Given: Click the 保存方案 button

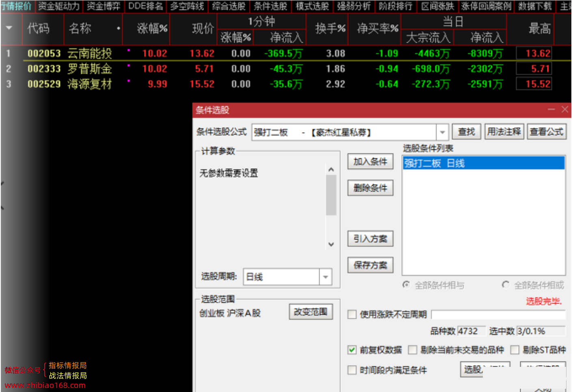Looking at the screenshot, I should tap(370, 265).
